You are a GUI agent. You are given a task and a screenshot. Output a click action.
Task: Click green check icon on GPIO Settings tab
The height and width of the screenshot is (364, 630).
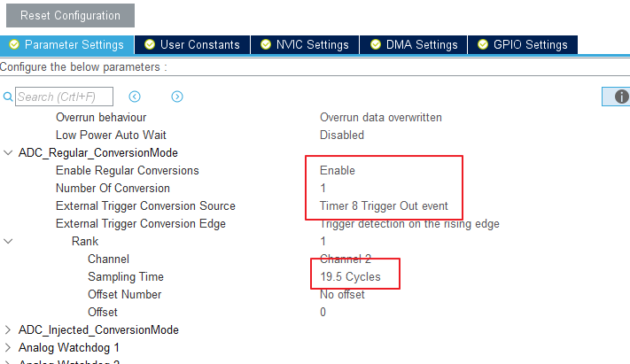pos(484,44)
